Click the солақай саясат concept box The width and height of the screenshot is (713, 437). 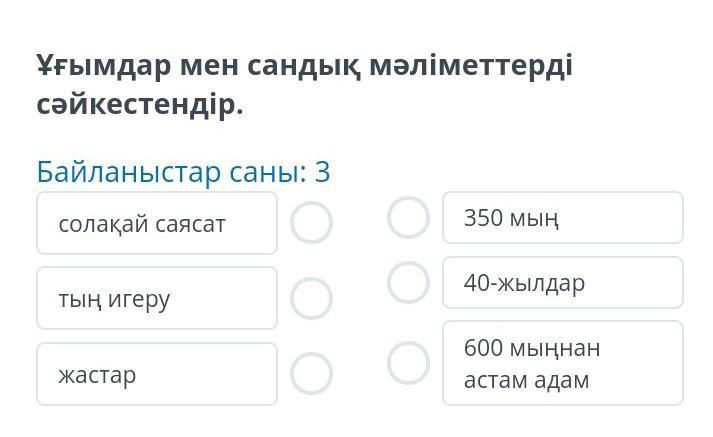point(157,223)
